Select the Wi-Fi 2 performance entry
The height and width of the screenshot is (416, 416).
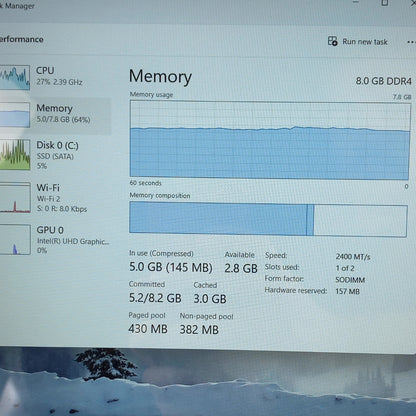(55, 197)
